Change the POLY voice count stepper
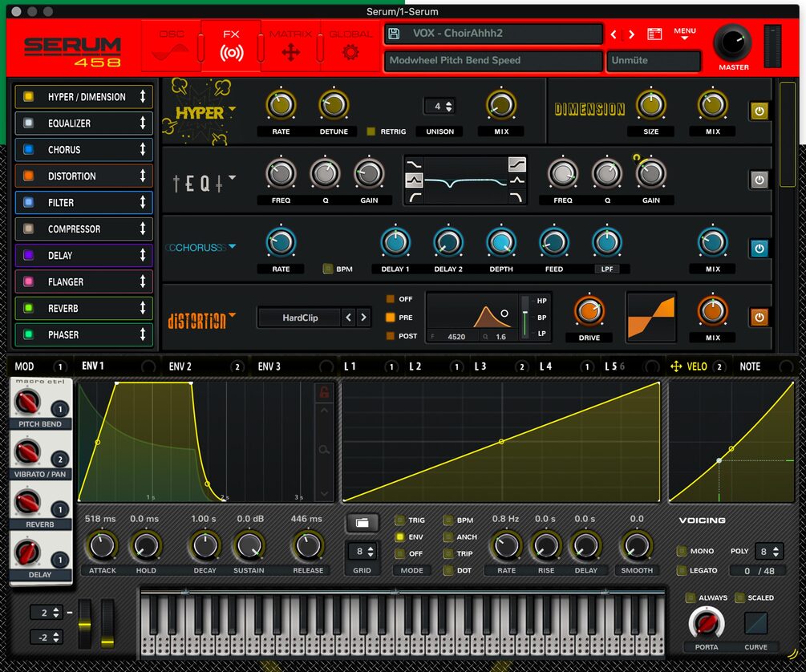 [x=776, y=551]
